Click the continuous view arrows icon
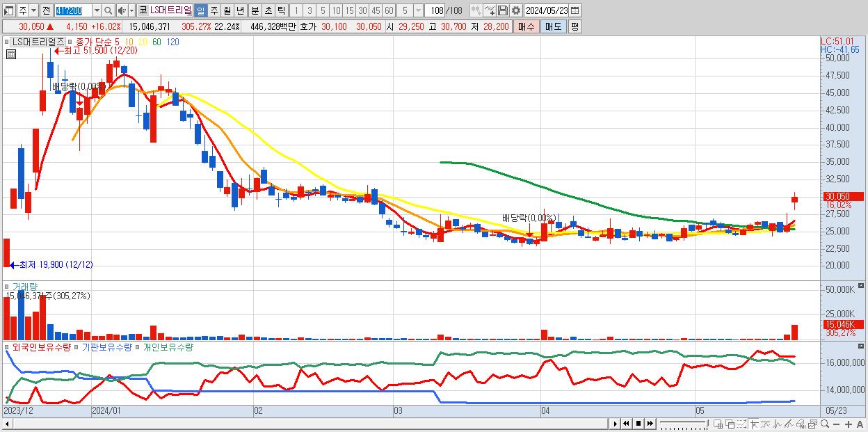Viewport: 868px width, 432px height. point(476,10)
